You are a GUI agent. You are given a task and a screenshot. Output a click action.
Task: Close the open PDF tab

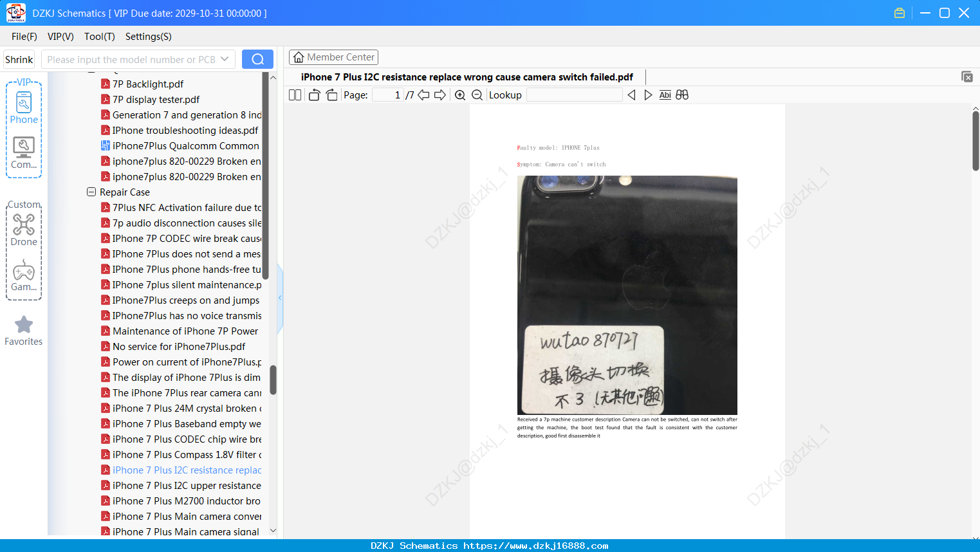click(966, 77)
